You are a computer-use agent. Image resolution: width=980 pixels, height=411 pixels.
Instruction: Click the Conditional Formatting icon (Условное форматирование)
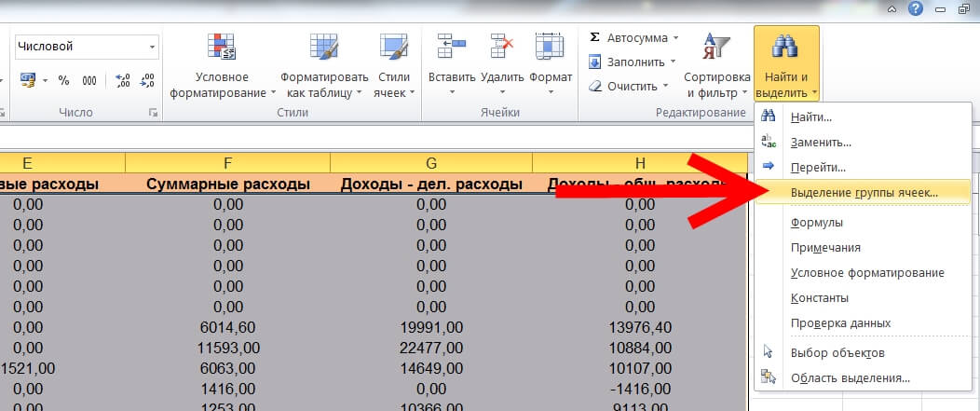(222, 48)
